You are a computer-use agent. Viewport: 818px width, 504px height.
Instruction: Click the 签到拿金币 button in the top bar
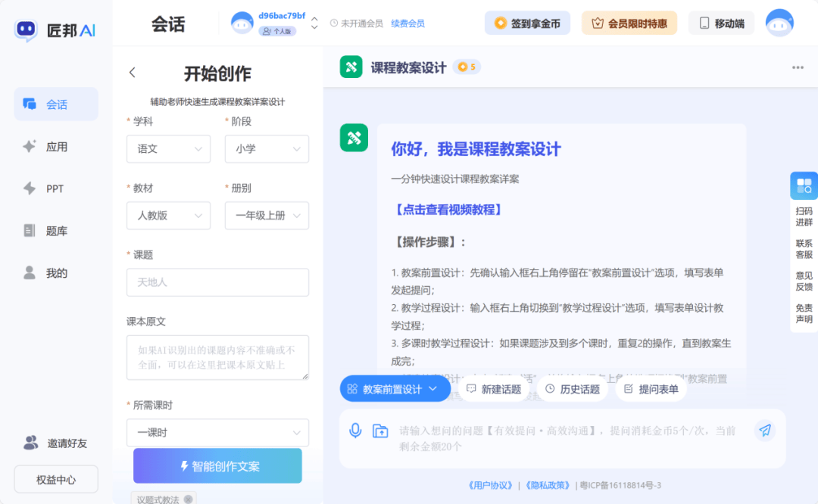click(527, 23)
